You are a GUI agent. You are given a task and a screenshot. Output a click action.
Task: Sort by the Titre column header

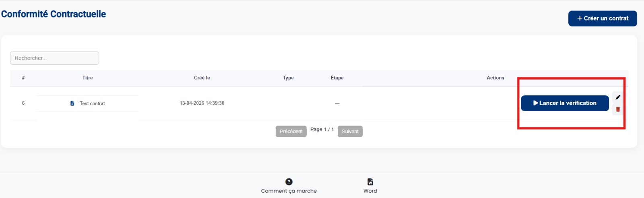point(88,78)
